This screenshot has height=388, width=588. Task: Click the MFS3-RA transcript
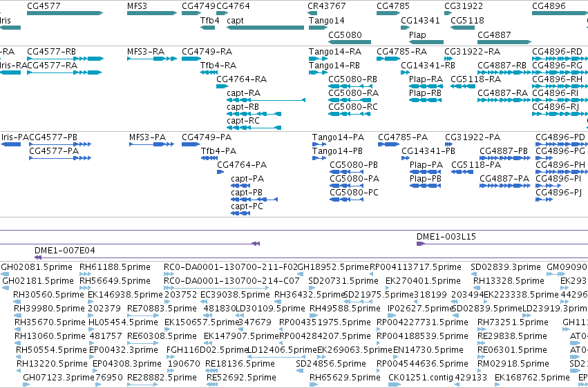(x=152, y=59)
